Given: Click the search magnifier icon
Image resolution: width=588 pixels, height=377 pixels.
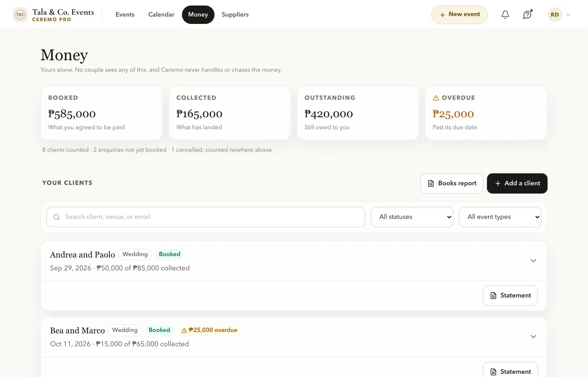Looking at the screenshot, I should [57, 217].
